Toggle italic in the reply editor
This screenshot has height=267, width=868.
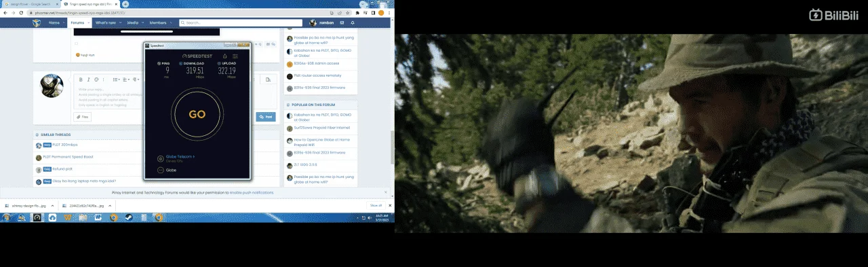(89, 79)
